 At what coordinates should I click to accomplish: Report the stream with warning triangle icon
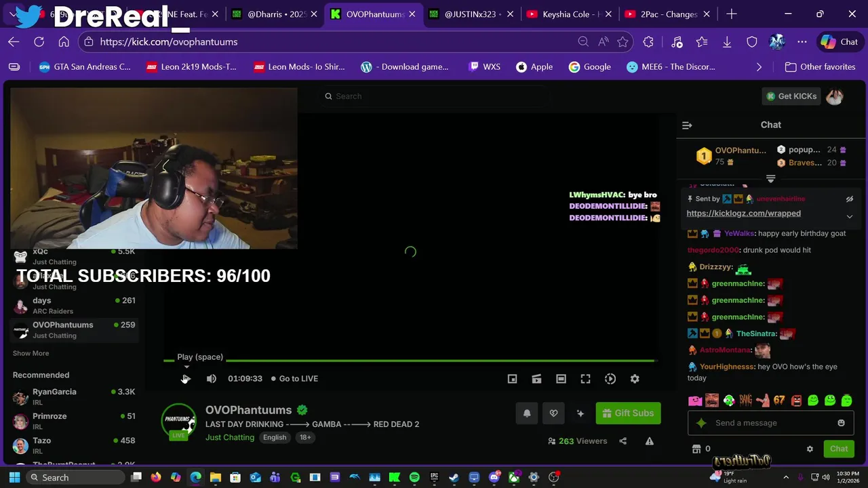pyautogui.click(x=649, y=441)
